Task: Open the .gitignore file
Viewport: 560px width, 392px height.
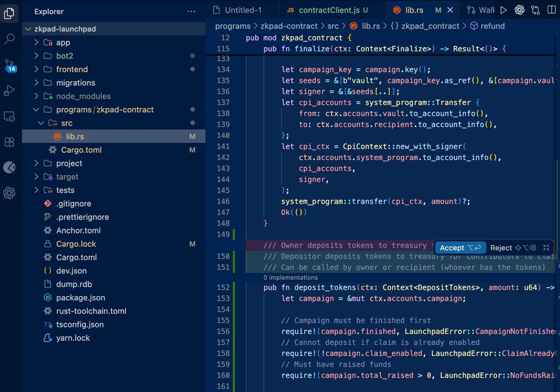Action: coord(114,204)
